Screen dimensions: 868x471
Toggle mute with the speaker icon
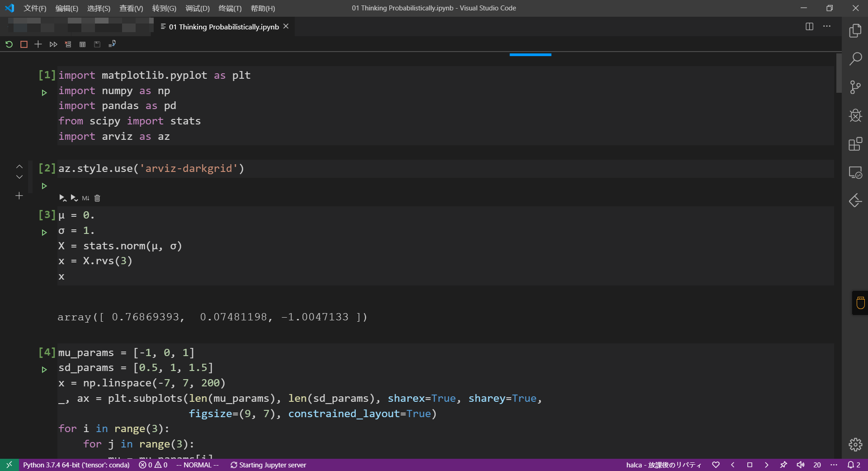[x=800, y=465]
